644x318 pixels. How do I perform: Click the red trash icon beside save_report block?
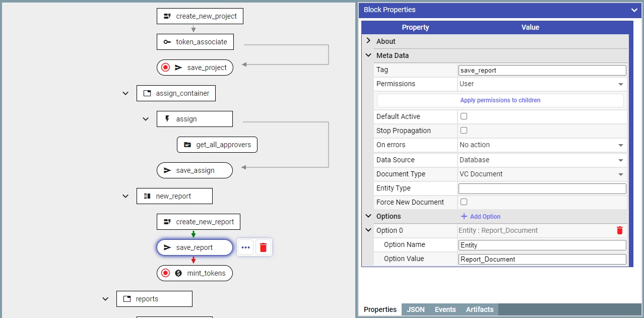[x=263, y=247]
